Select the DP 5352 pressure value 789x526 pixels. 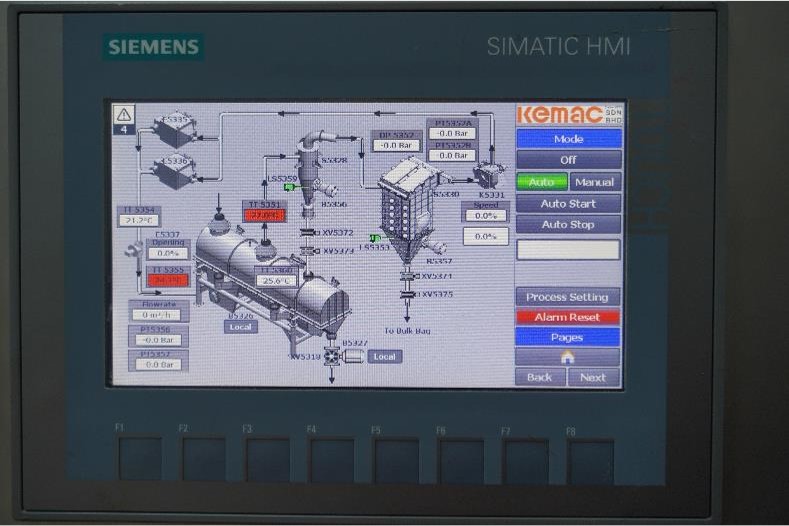(397, 145)
